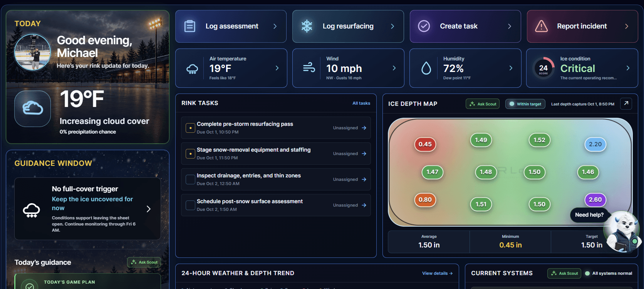Check off Stage snow-removal equipment and staffing
The image size is (644, 289).
tap(190, 154)
